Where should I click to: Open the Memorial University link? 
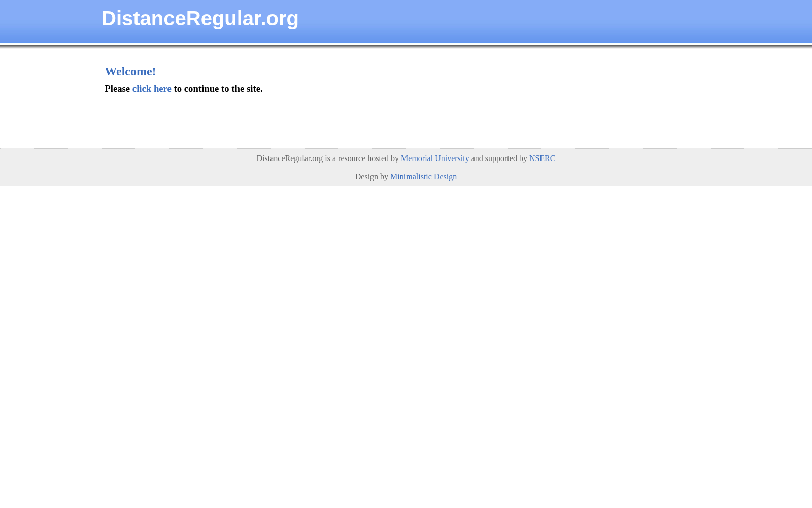(x=435, y=158)
